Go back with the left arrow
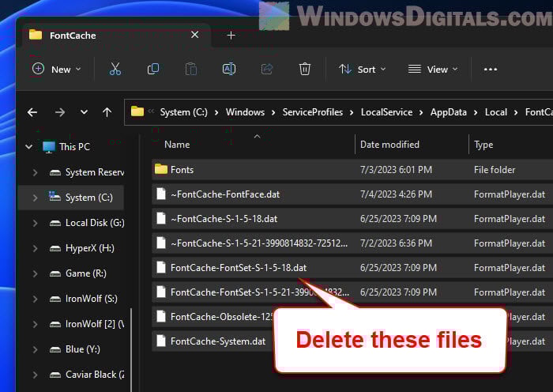Image resolution: width=553 pixels, height=392 pixels. click(32, 112)
